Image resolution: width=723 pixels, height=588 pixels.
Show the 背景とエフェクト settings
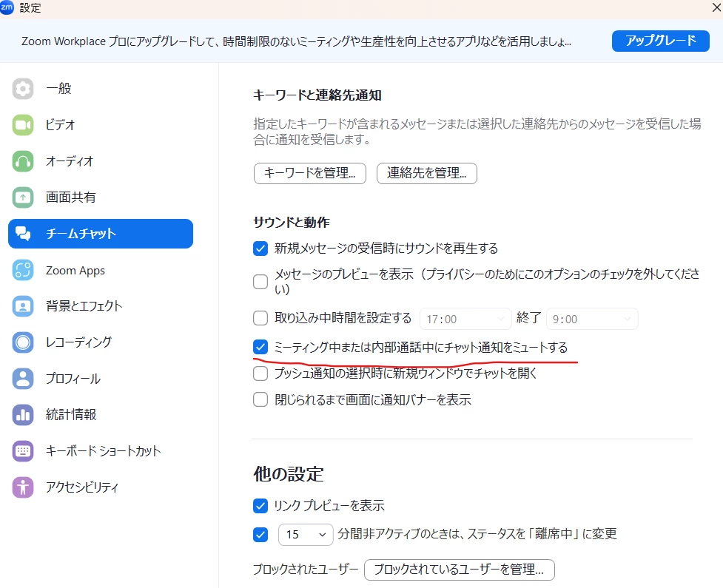(101, 306)
